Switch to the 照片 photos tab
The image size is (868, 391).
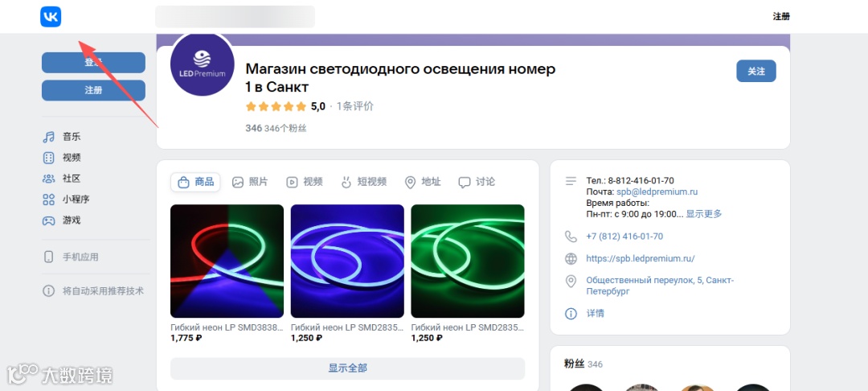tap(250, 182)
